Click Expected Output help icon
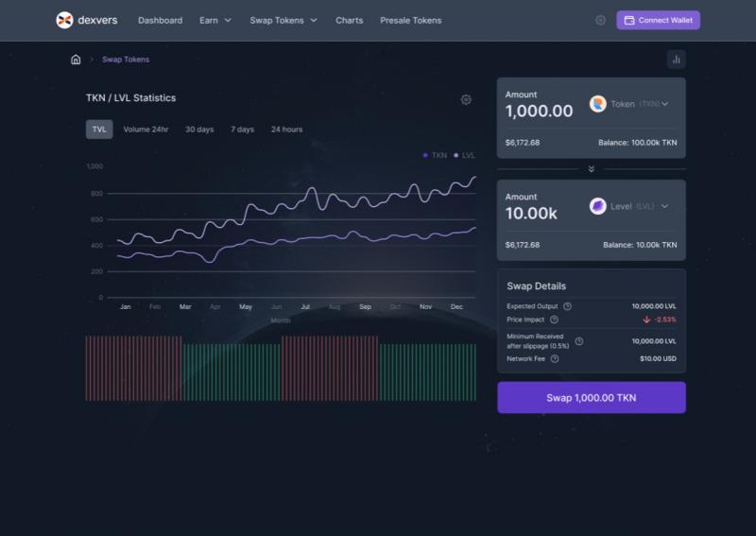The height and width of the screenshot is (536, 756). [x=567, y=306]
